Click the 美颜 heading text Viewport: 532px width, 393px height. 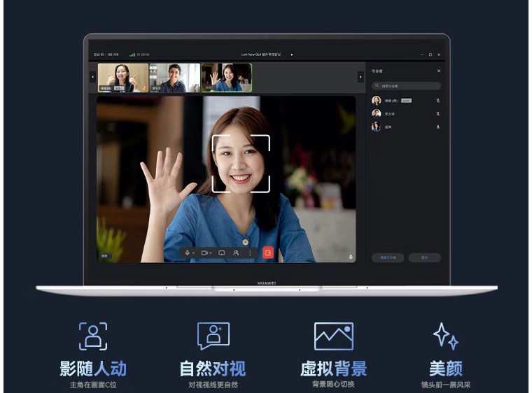click(x=446, y=369)
